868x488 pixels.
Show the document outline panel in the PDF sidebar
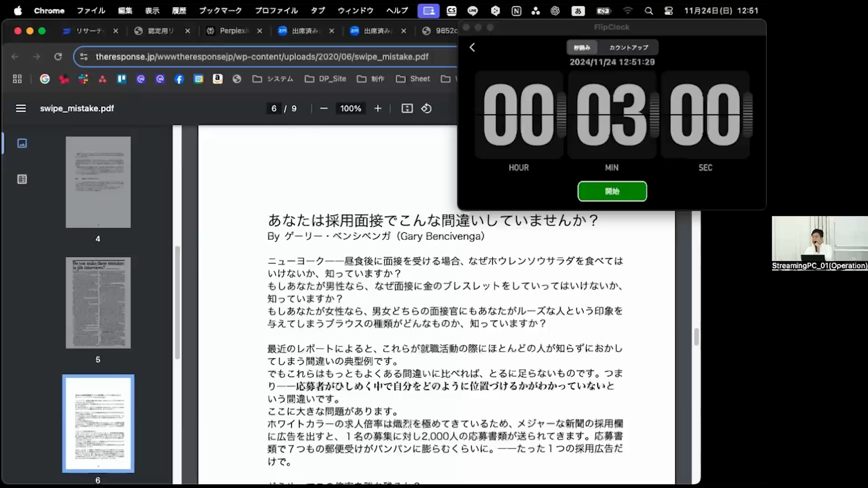[22, 179]
